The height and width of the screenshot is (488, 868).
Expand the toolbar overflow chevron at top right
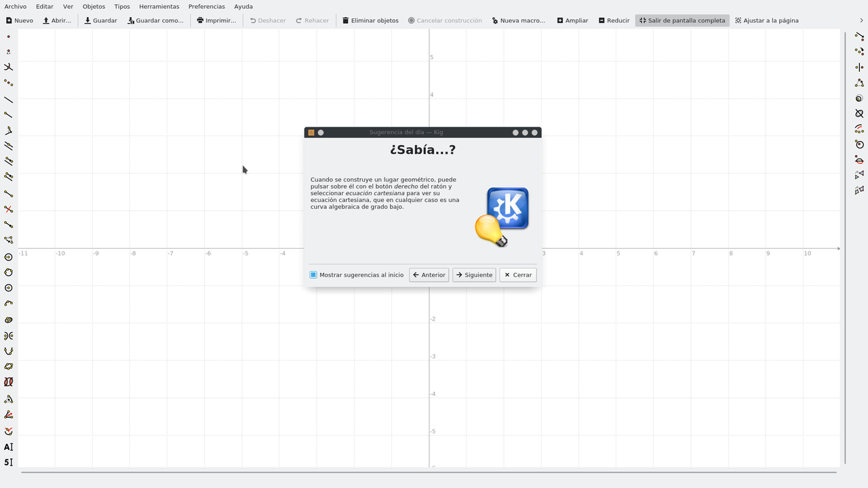pyautogui.click(x=862, y=20)
